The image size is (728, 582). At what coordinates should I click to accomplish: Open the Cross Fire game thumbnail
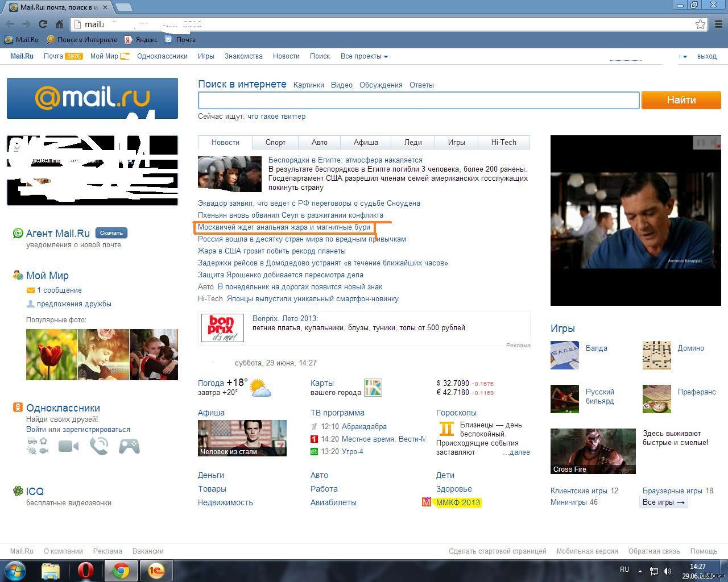593,451
